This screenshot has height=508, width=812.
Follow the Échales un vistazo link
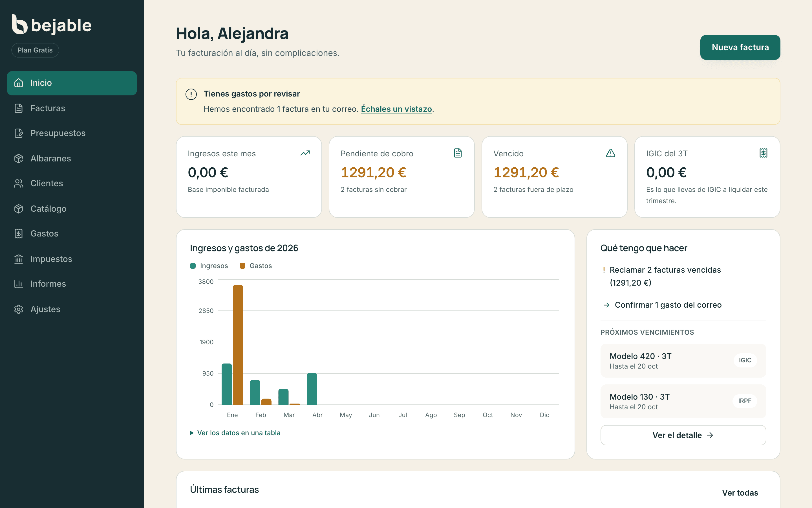tap(396, 109)
